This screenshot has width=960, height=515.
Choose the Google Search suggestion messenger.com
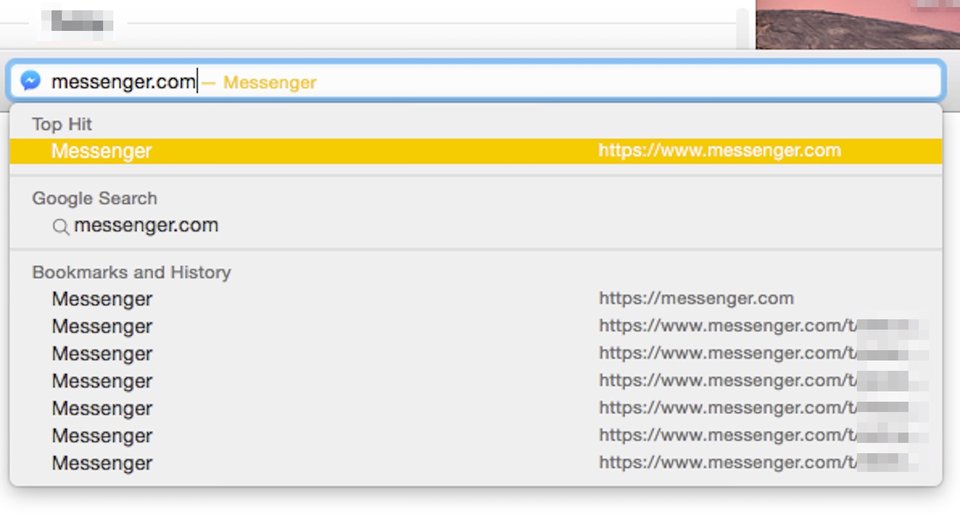[146, 226]
